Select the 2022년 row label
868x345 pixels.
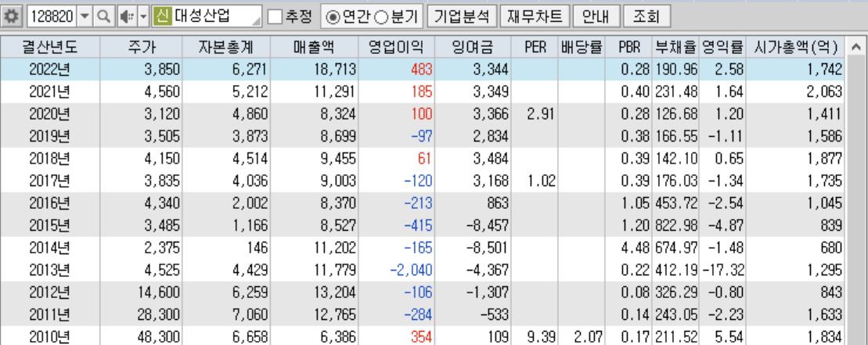coord(50,69)
